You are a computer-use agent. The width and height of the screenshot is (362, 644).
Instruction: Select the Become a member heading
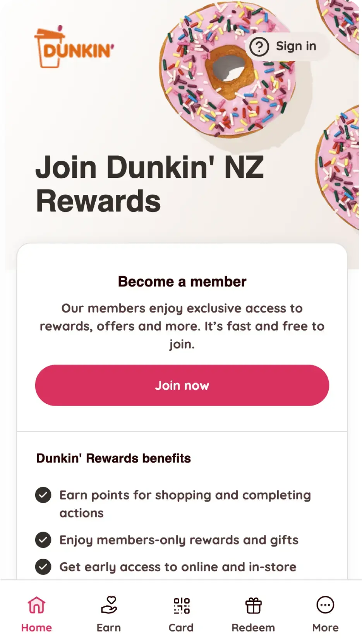[182, 282]
